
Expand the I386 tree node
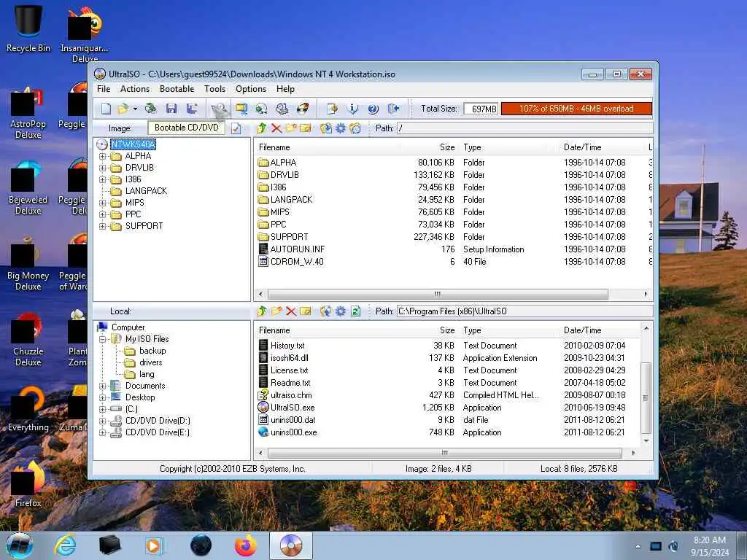tap(102, 179)
